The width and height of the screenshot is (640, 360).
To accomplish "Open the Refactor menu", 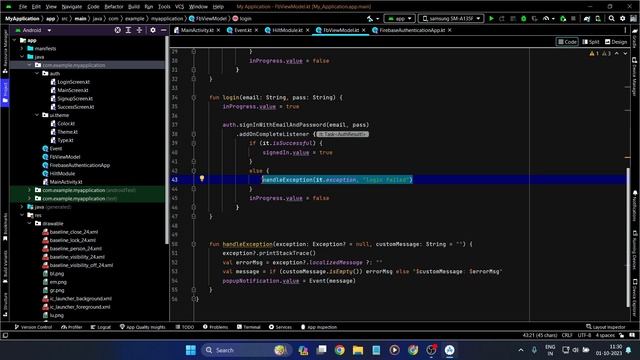I will 114,7.
